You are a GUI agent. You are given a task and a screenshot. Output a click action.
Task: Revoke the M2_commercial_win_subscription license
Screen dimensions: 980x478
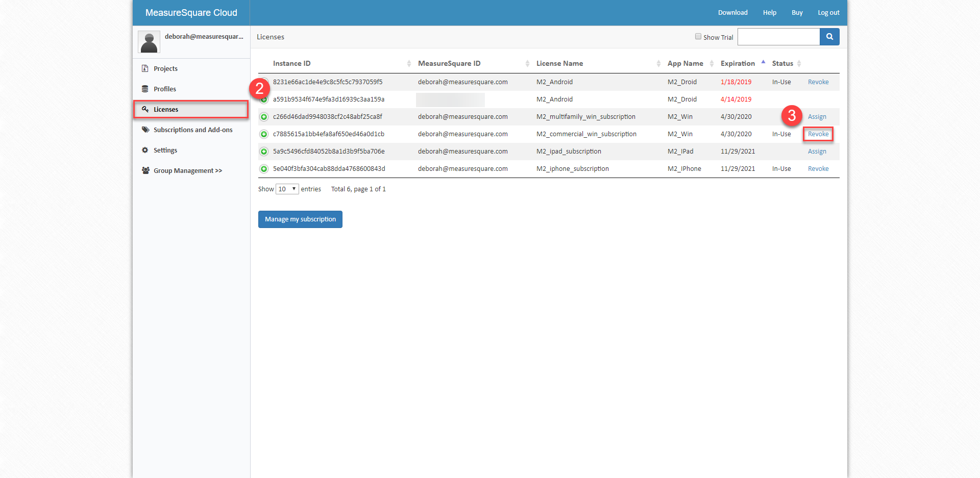point(818,134)
